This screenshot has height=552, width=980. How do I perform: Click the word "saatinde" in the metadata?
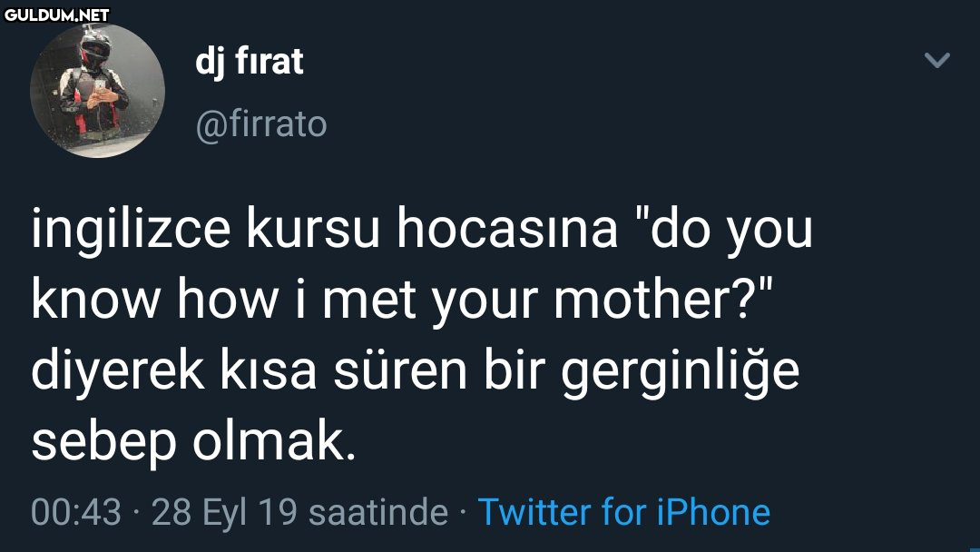click(x=378, y=512)
